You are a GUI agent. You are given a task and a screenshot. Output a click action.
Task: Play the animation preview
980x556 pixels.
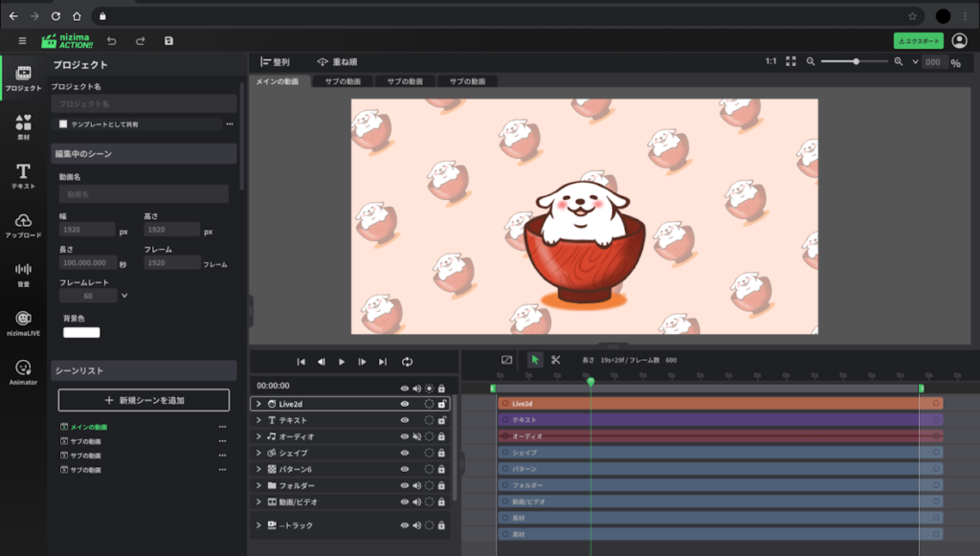(342, 362)
